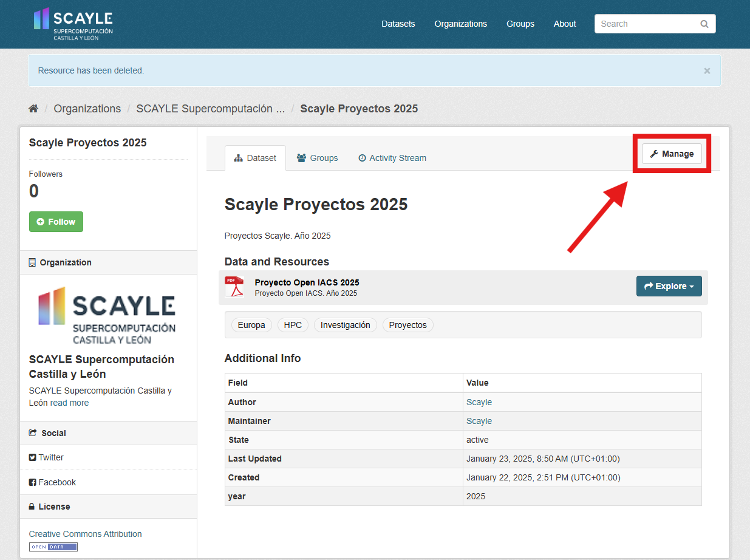Viewport: 750px width, 560px height.
Task: Click the 'active' state value
Action: tap(477, 440)
